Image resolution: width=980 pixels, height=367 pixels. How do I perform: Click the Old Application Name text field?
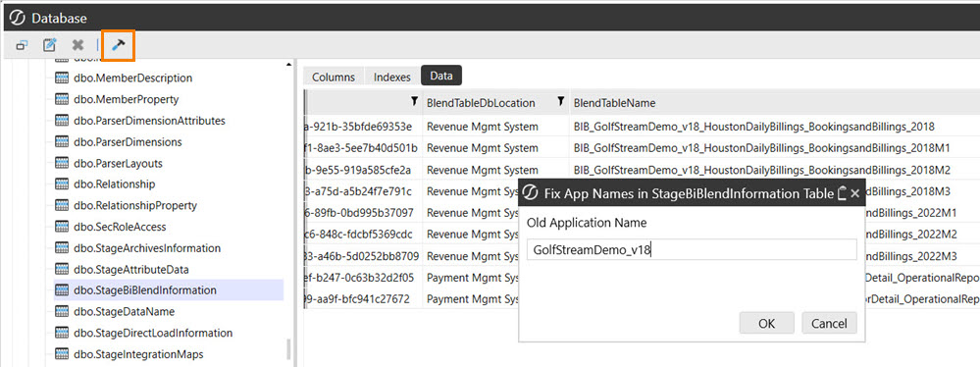click(692, 249)
